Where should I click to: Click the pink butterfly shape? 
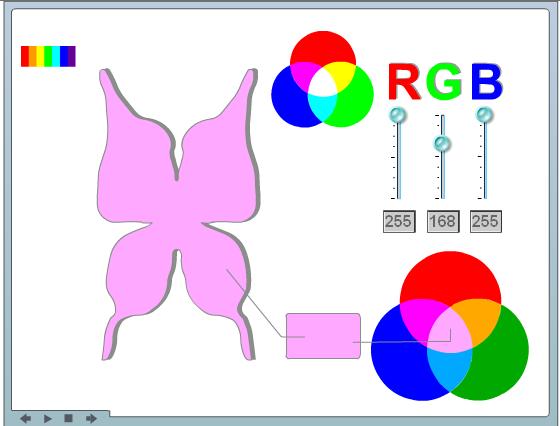[178, 214]
